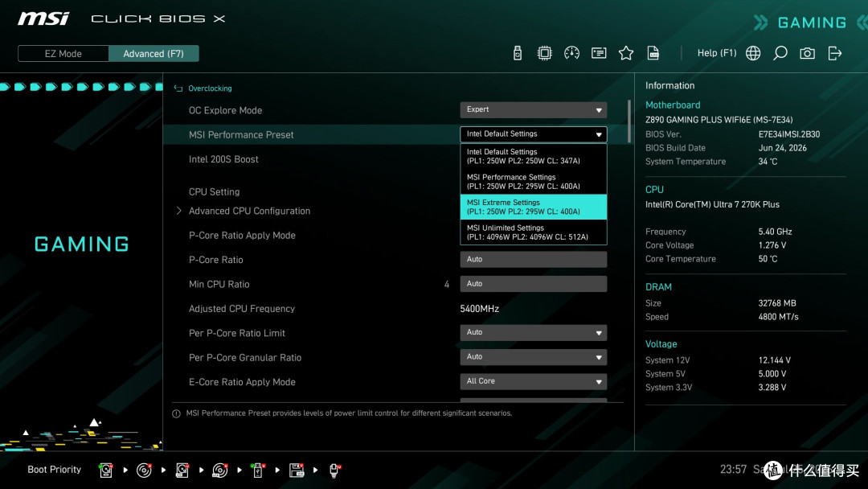Click the Motherboard heading in Information
The width and height of the screenshot is (868, 489).
pos(673,105)
